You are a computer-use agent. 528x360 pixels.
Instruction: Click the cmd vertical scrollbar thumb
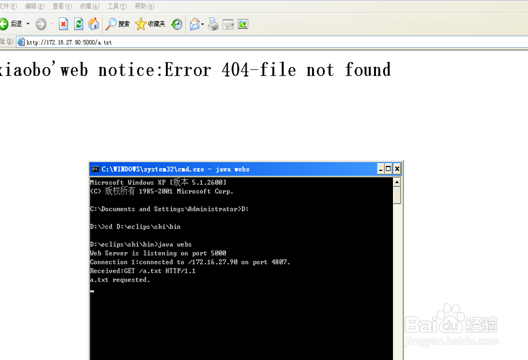coord(397,195)
